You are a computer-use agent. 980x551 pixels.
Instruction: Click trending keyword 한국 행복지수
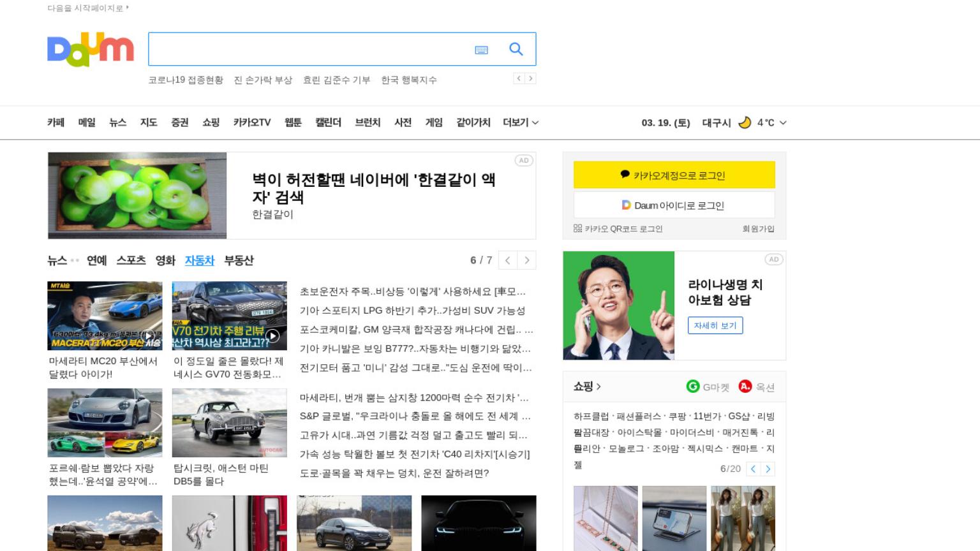point(409,80)
